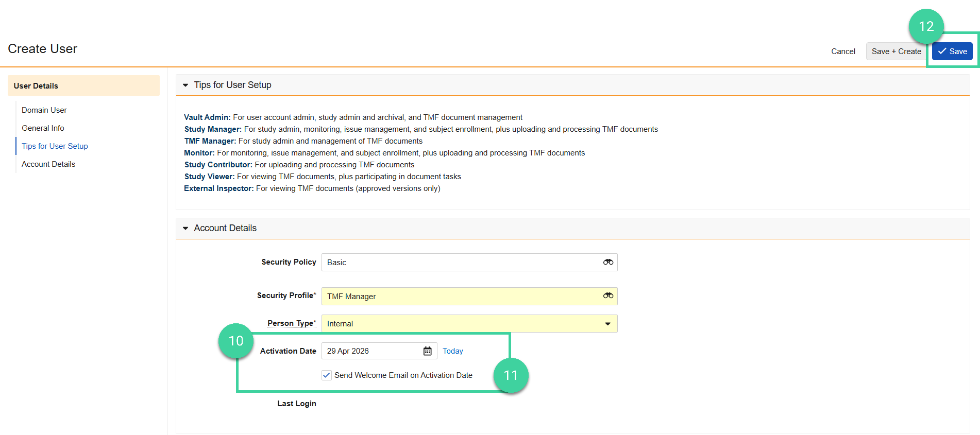Screen dimensions: 980x435
Task: Click the Cancel button
Action: 843,51
